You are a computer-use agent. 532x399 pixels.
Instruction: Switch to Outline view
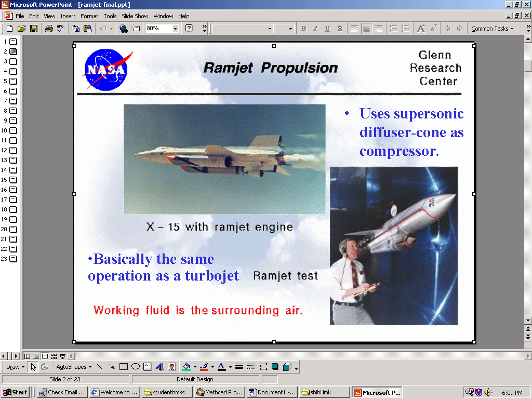(x=36, y=356)
